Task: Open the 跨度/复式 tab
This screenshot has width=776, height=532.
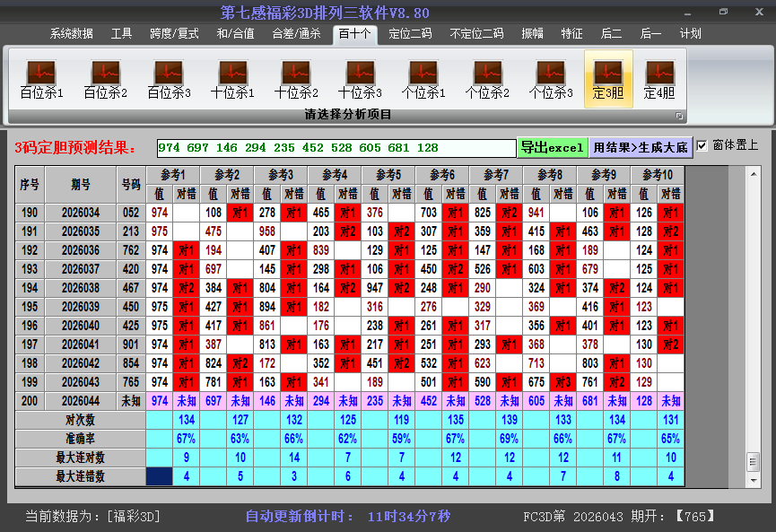Action: (174, 34)
